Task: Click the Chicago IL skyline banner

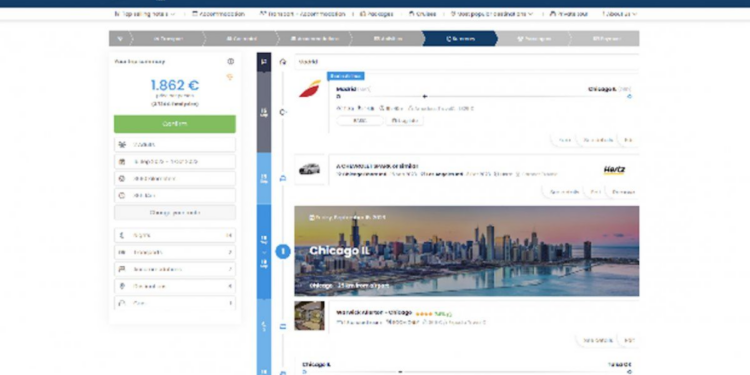Action: (x=466, y=251)
